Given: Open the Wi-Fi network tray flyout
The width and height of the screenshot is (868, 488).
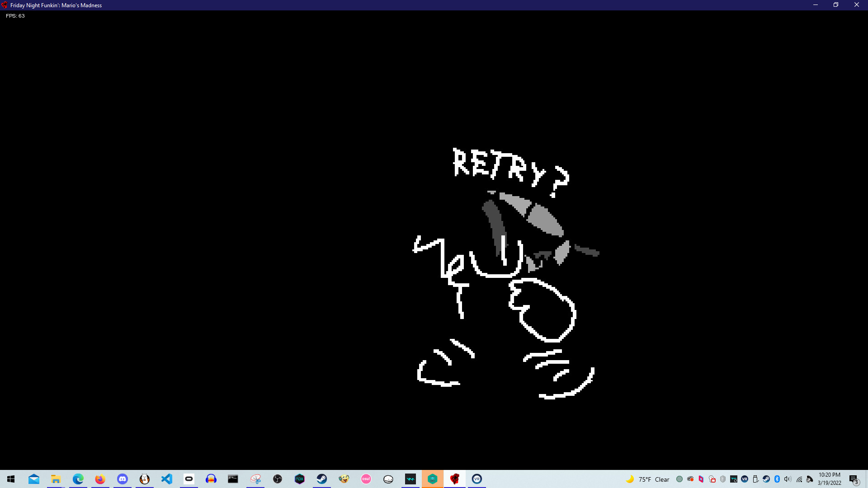Looking at the screenshot, I should pyautogui.click(x=799, y=479).
